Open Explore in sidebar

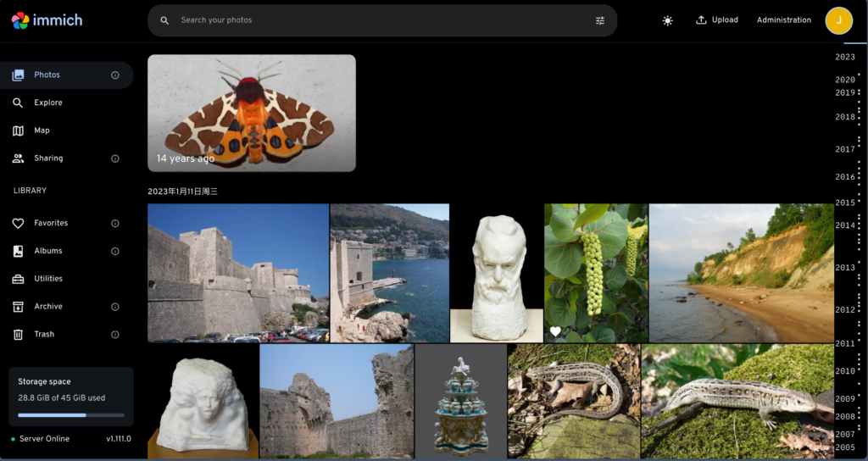[x=66, y=103]
